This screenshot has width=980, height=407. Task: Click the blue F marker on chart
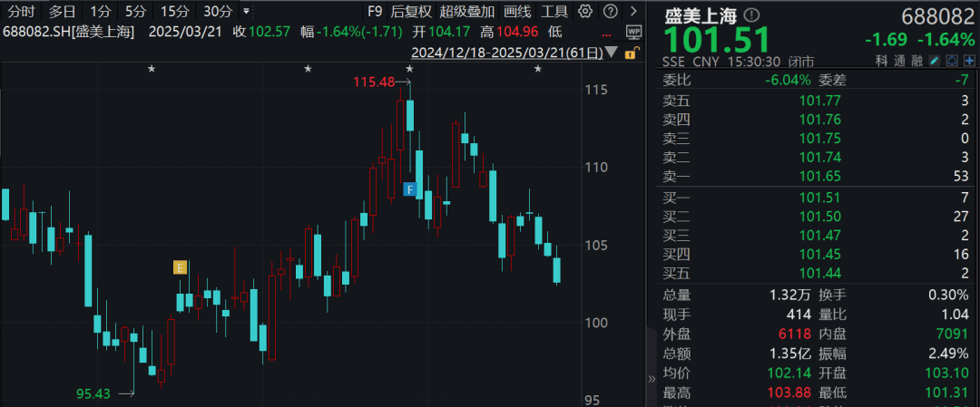[410, 189]
